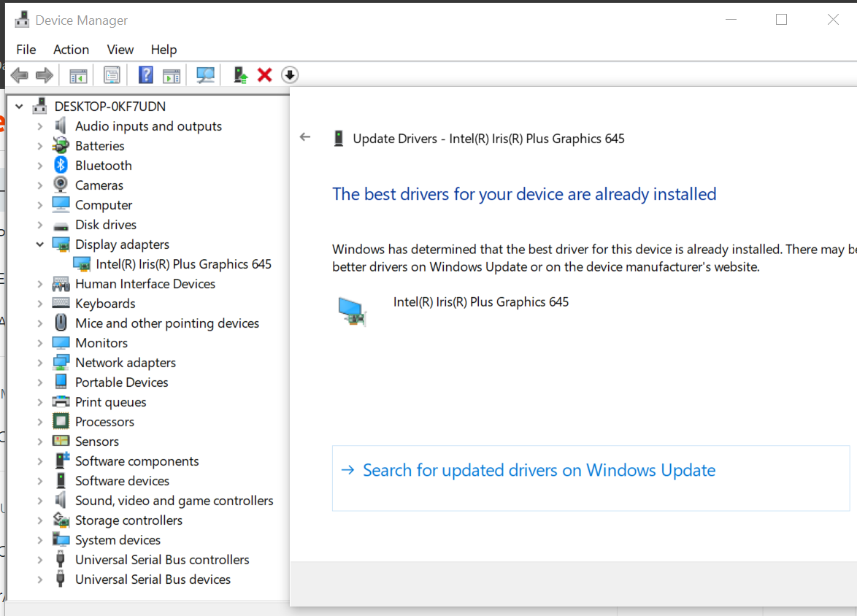Select Universal Serial Bus controllers label
857x616 pixels.
point(162,559)
